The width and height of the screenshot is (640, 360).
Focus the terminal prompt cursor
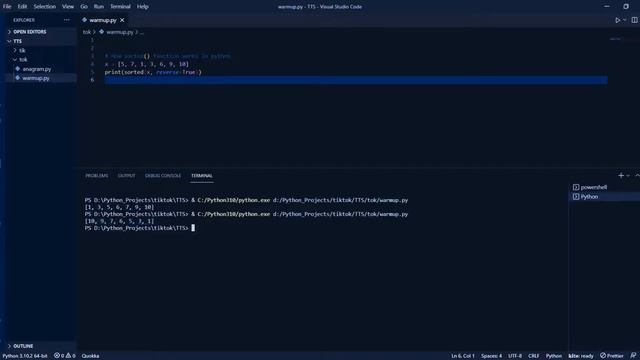click(193, 228)
